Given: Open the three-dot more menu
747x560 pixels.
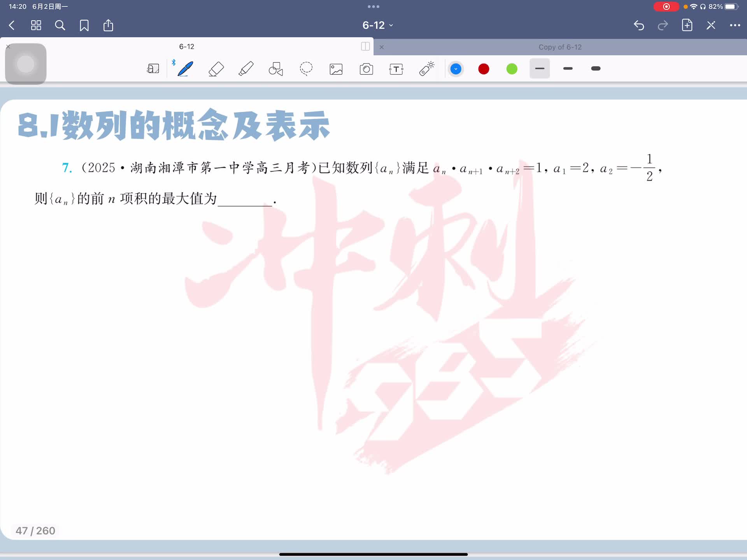Looking at the screenshot, I should 735,25.
